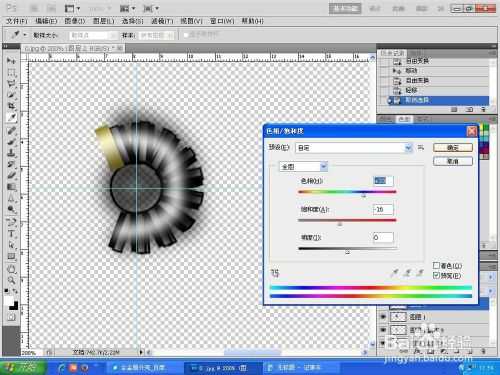Select the Rectangular Marquee tool
The height and width of the screenshot is (375, 500).
click(11, 72)
